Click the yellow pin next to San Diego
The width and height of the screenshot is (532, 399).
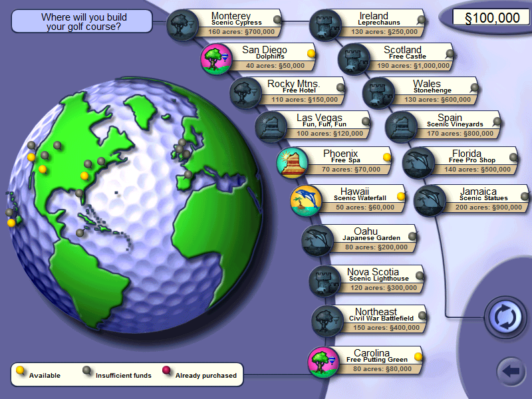311,54
